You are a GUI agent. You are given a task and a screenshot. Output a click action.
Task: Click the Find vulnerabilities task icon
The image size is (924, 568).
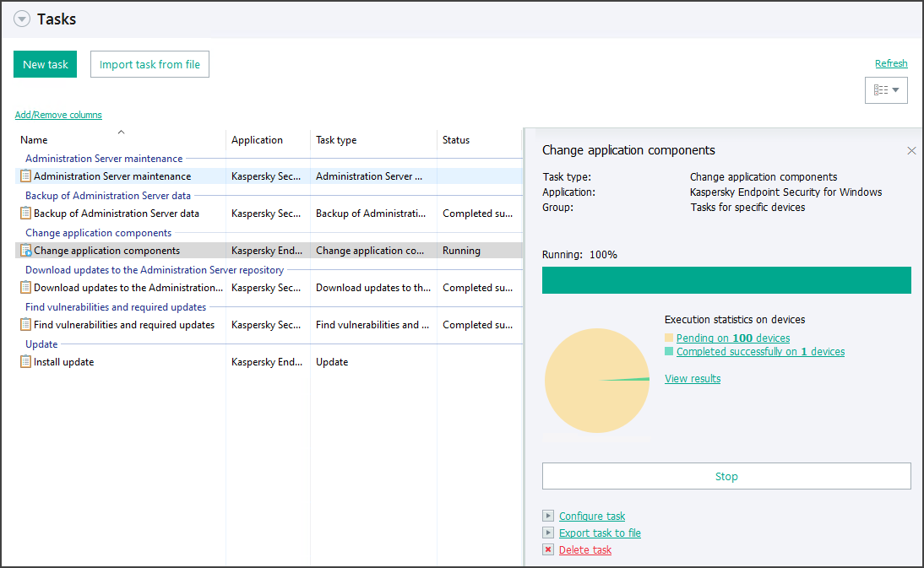(x=25, y=325)
